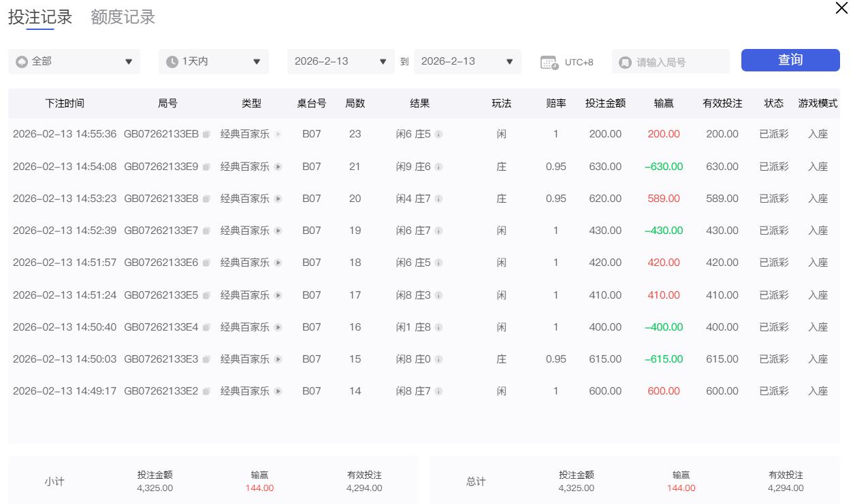Show result info for round 23

pos(438,135)
